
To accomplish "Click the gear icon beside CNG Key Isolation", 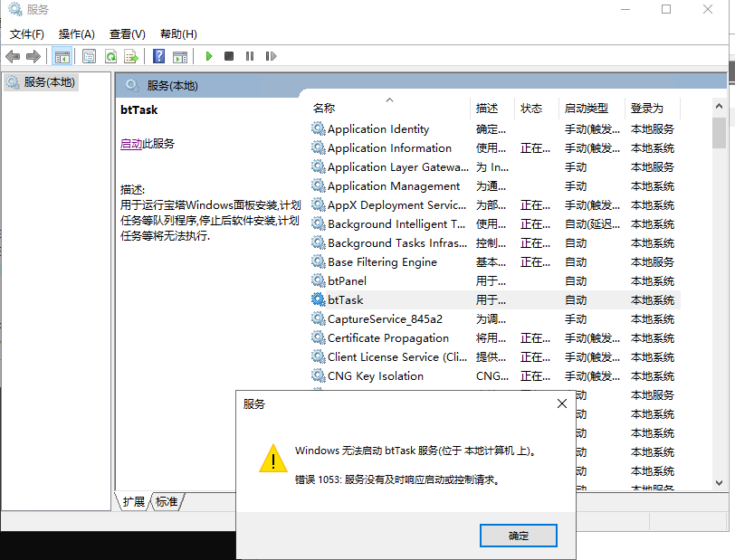I will coord(319,375).
